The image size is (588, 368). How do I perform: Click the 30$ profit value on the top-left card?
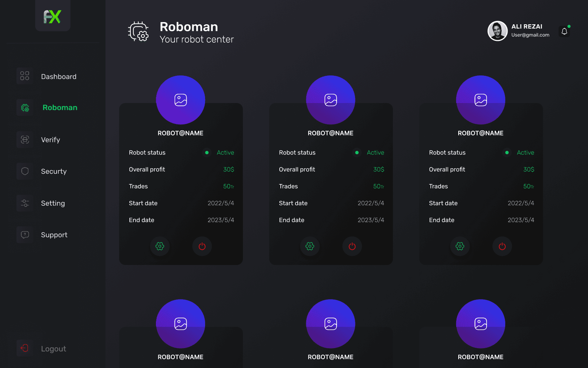tap(229, 169)
